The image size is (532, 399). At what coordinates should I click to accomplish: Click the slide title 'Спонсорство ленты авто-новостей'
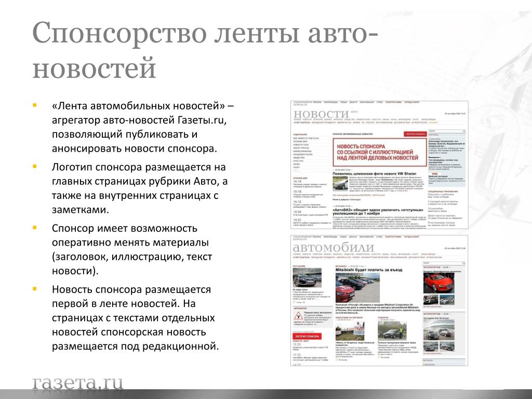coord(205,50)
